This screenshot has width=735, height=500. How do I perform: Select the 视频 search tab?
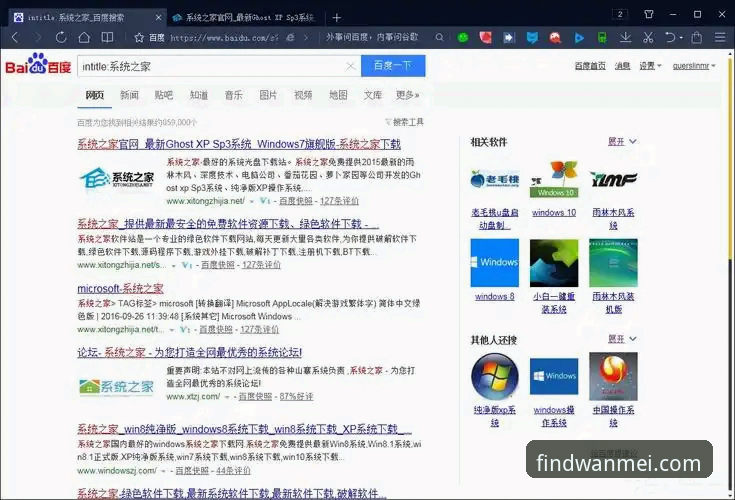(303, 95)
